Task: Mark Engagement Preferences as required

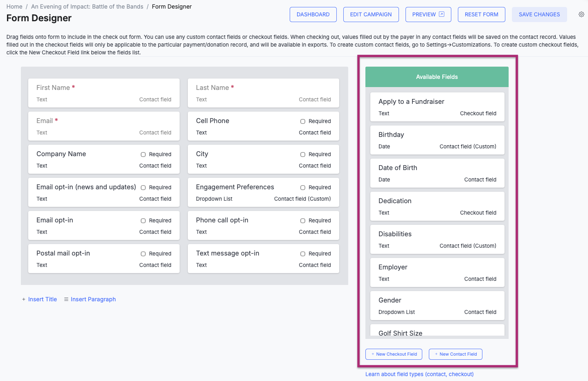Action: (303, 188)
